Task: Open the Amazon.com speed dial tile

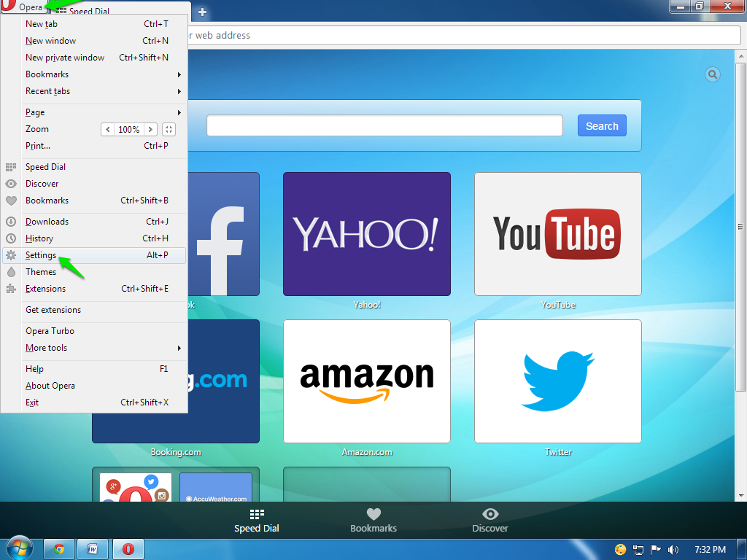Action: tap(367, 381)
